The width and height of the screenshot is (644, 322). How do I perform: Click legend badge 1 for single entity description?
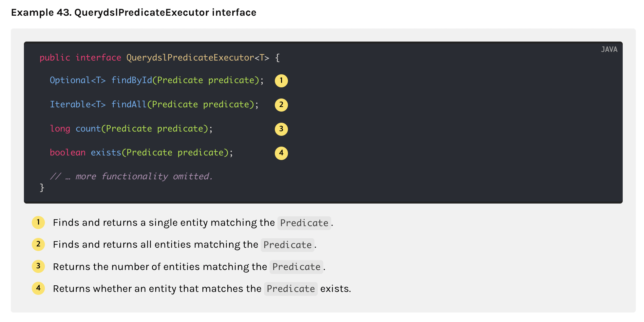point(38,223)
